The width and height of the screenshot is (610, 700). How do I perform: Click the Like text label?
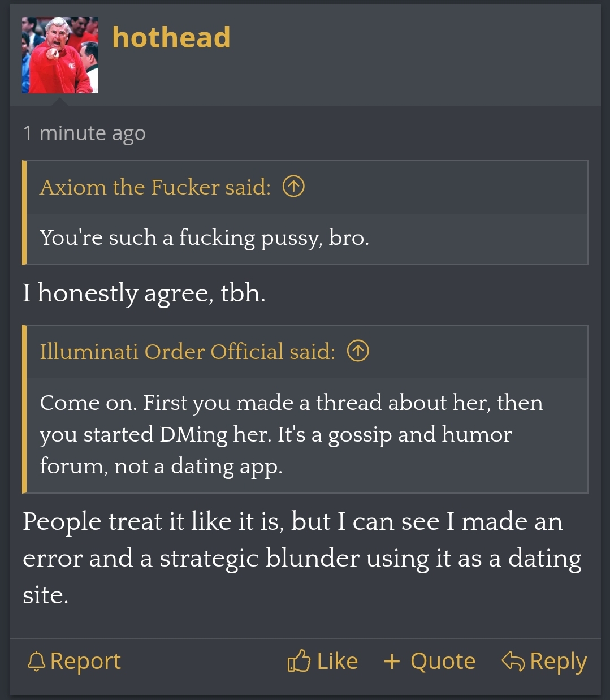[x=338, y=661]
